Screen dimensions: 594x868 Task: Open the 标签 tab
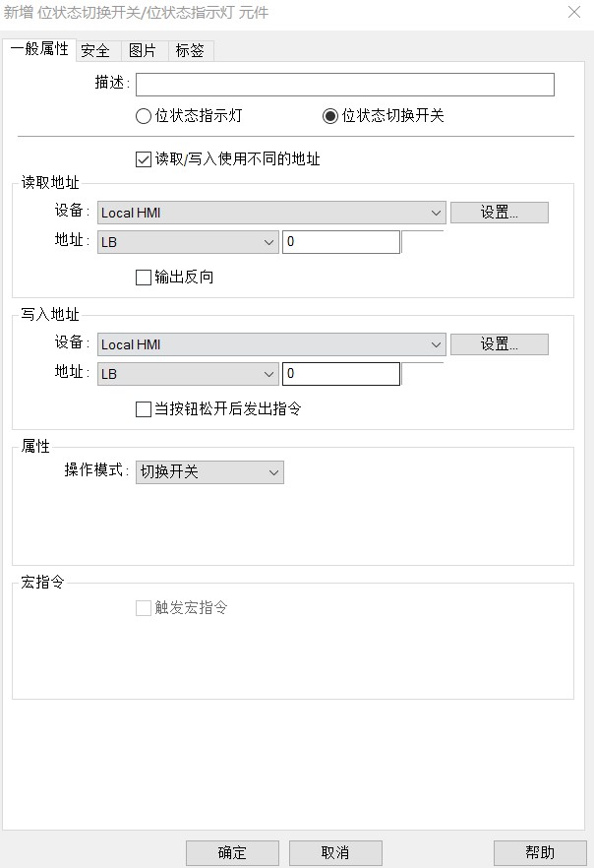click(x=190, y=51)
